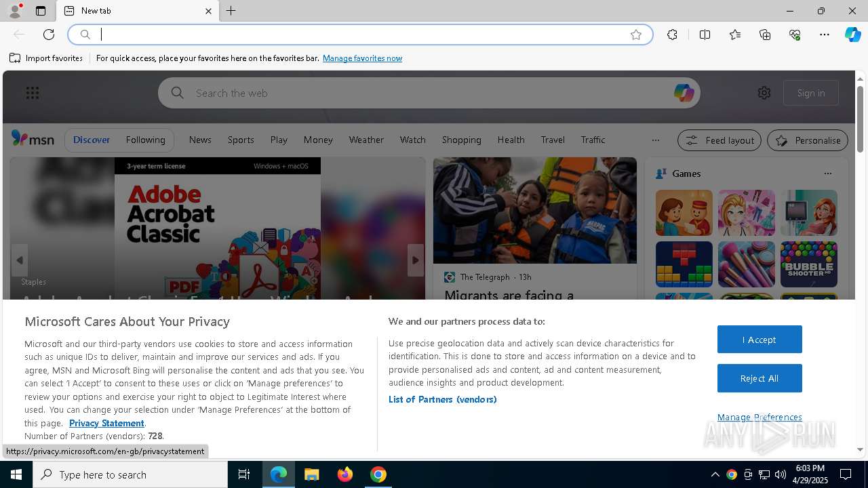Open Browser essentials heart icon
Image resolution: width=868 pixels, height=488 pixels.
[795, 35]
